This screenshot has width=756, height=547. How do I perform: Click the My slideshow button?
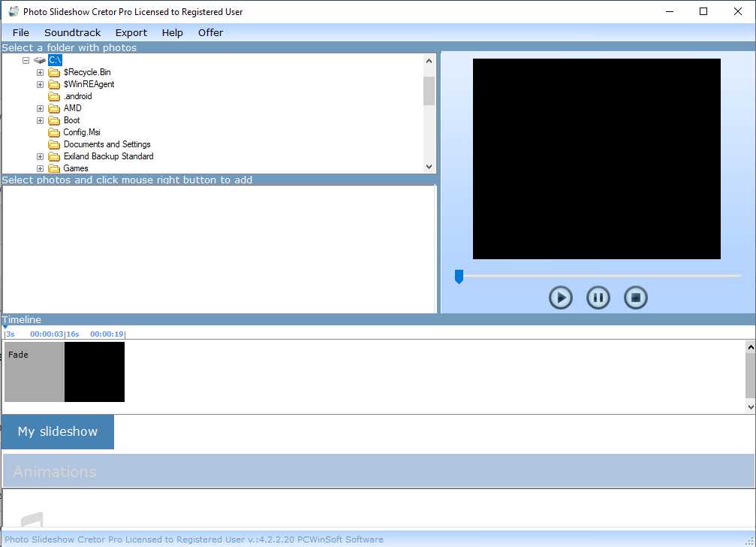58,432
